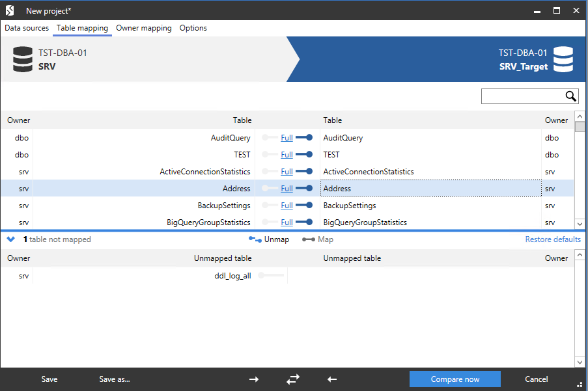Screen dimensions: 588x391
Task: Toggle mapping switch for BigQueryGroupStatistics row
Action: pyautogui.click(x=304, y=222)
